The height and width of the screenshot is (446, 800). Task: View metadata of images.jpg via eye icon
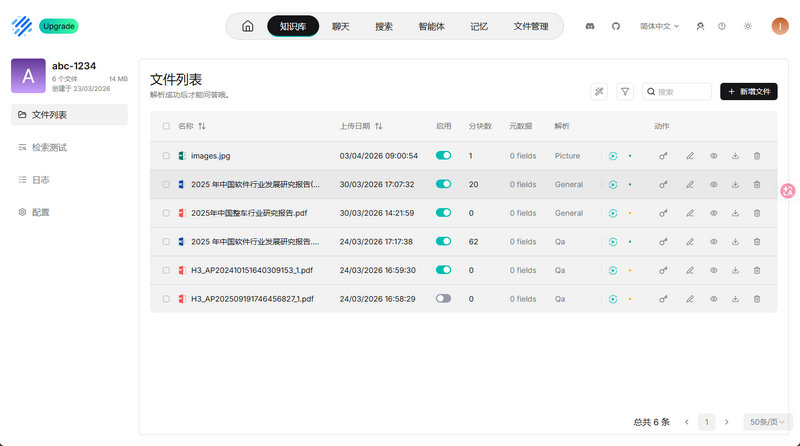[714, 156]
